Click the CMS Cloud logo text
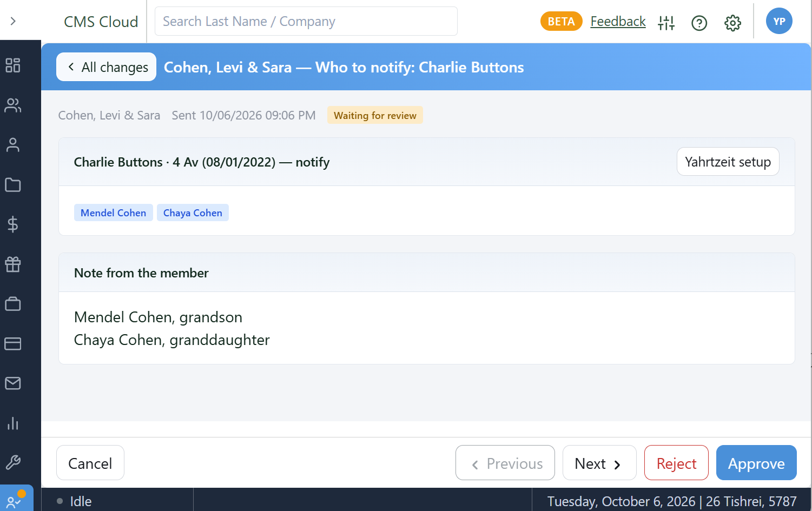 point(101,22)
